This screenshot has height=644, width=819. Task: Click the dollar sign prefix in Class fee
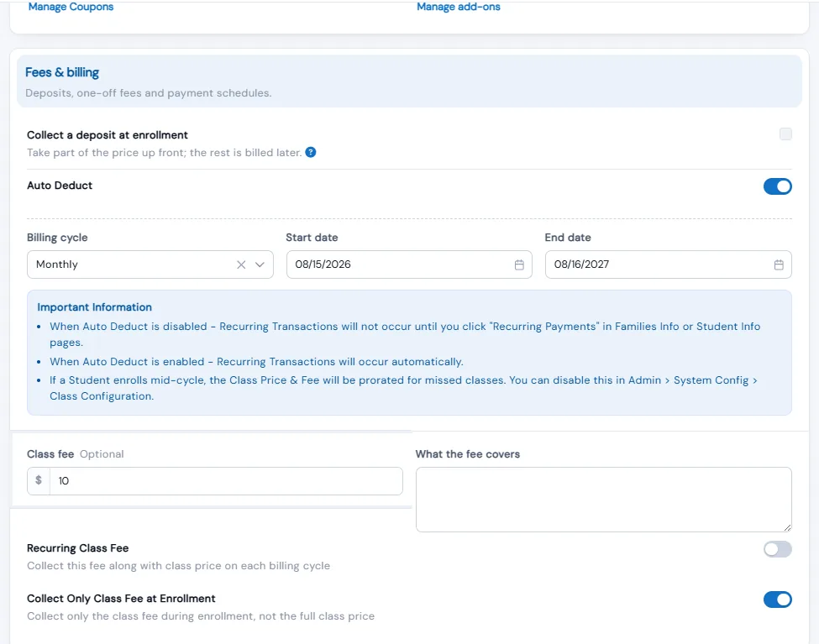tap(39, 480)
